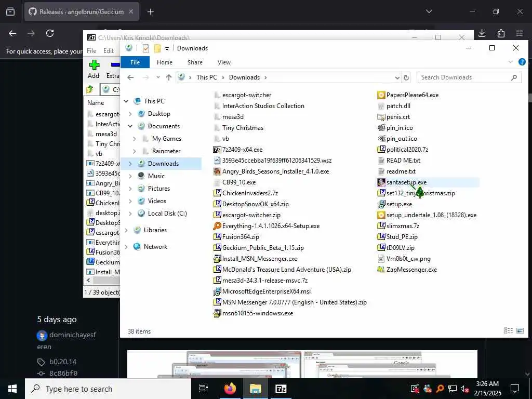
Task: Click the Extract minus icon in 7-Zip
Action: click(x=115, y=65)
